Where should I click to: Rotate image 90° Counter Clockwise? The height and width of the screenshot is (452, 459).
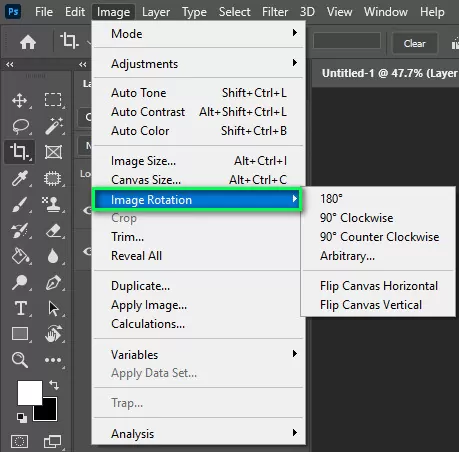point(378,237)
